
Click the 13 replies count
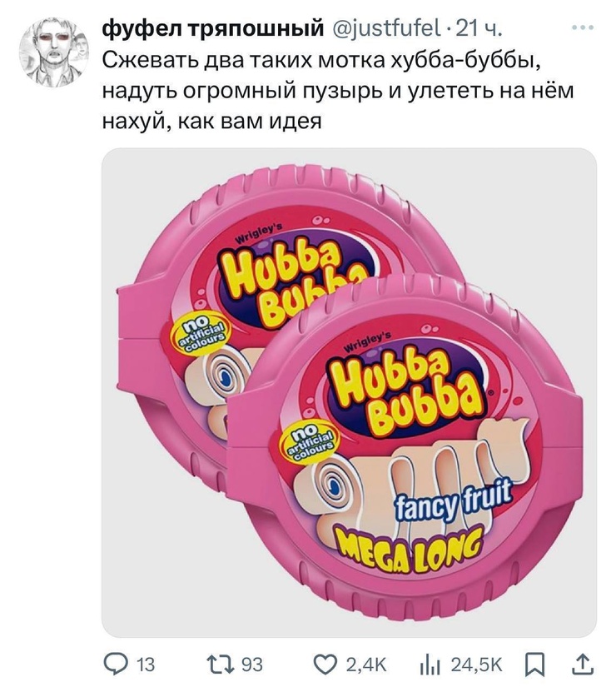[145, 665]
